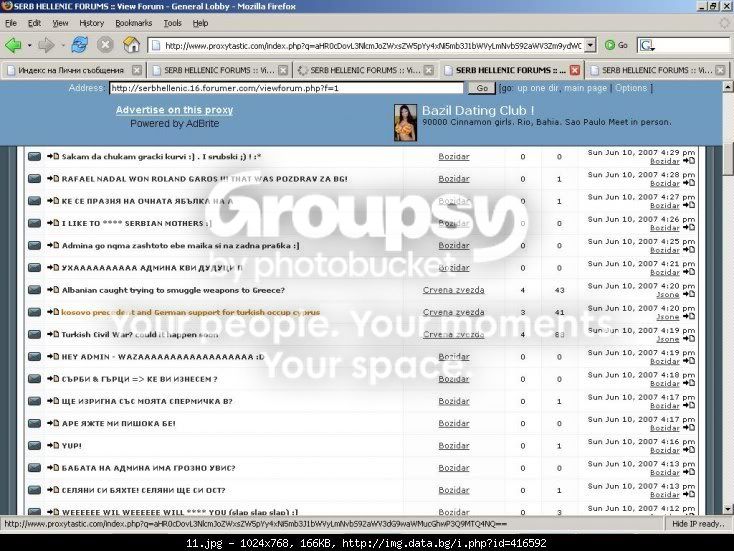This screenshot has width=734, height=551.
Task: Reload the page with the refresh icon
Action: coord(80,45)
